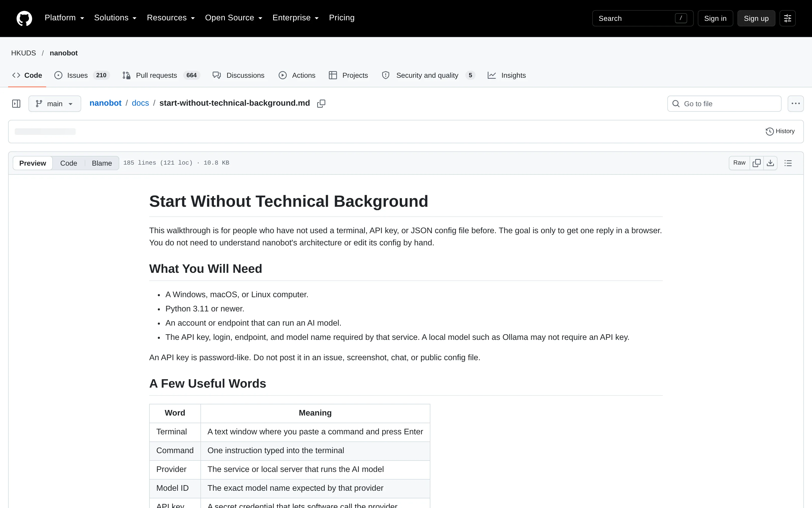Expand the file tree side panel
Screen dimensions: 812x508
pos(16,103)
